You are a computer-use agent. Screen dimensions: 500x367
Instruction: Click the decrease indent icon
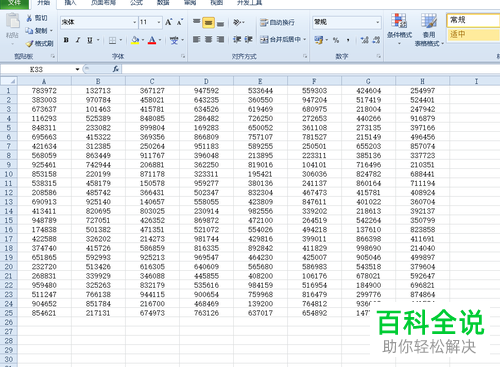pos(237,40)
